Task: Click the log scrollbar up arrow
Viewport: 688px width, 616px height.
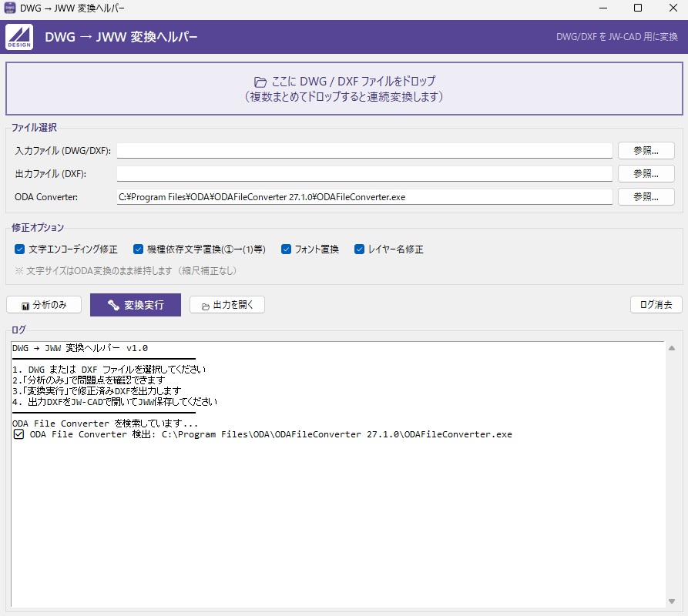Action: click(x=671, y=348)
